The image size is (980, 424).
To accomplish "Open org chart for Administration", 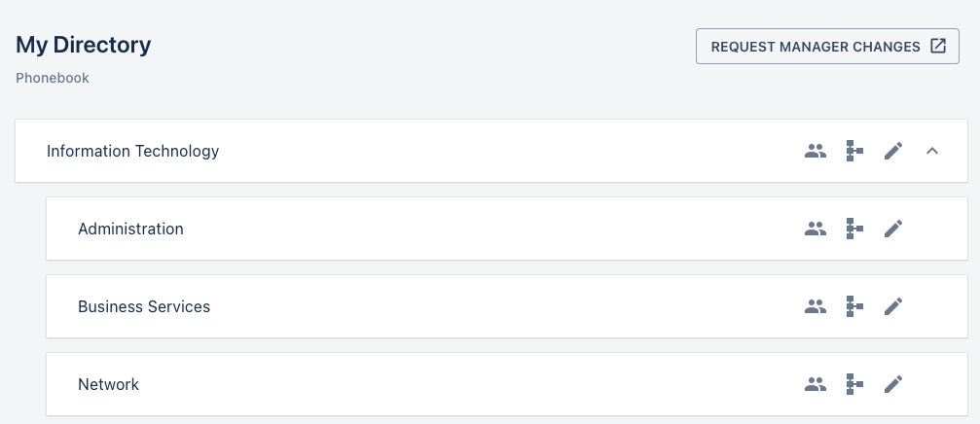I will tap(854, 229).
